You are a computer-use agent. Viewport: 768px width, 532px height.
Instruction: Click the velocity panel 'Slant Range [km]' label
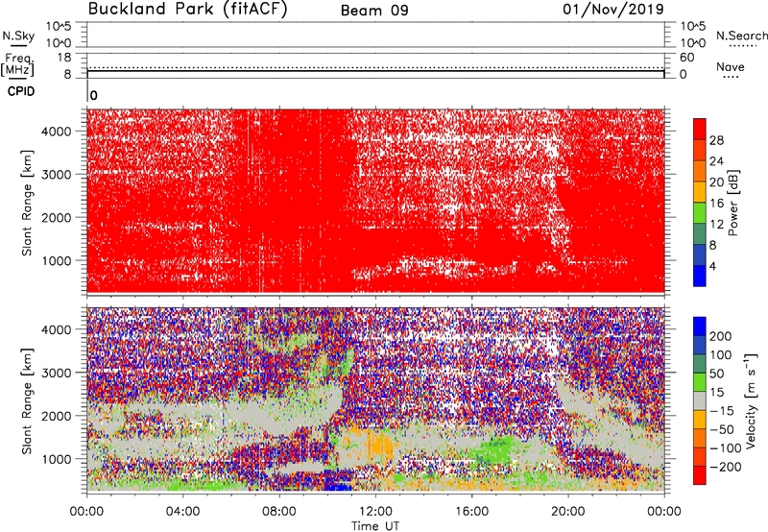tap(27, 401)
